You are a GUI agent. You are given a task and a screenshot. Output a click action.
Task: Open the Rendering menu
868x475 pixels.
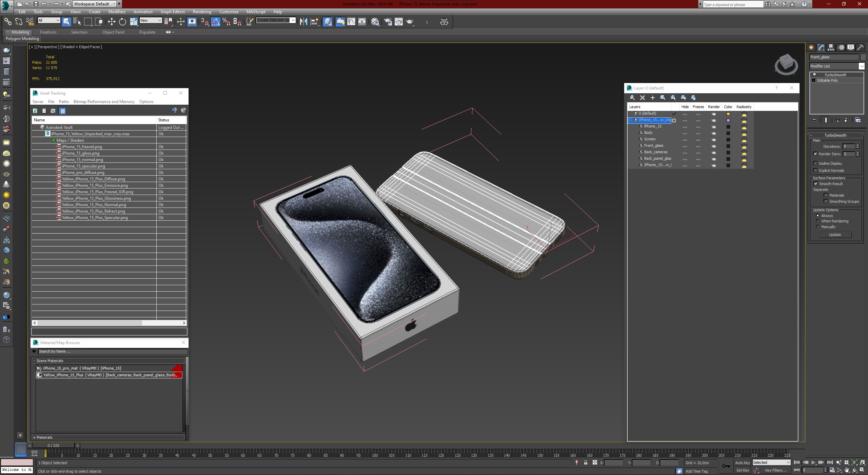(202, 12)
